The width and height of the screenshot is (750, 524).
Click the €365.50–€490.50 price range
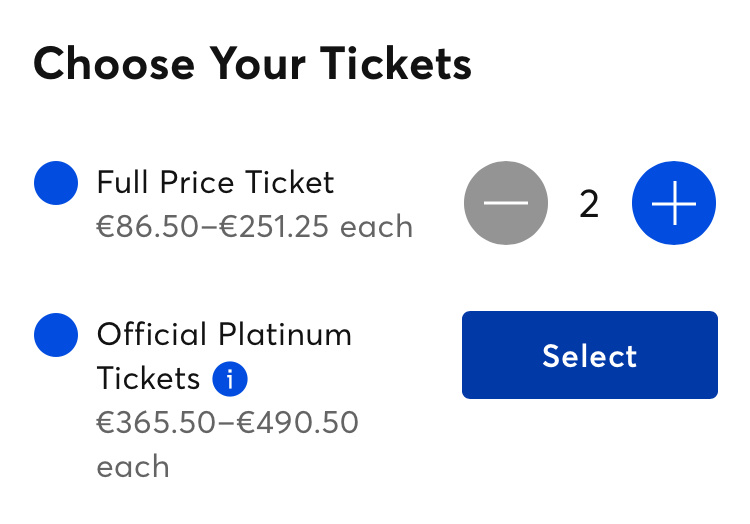[228, 423]
